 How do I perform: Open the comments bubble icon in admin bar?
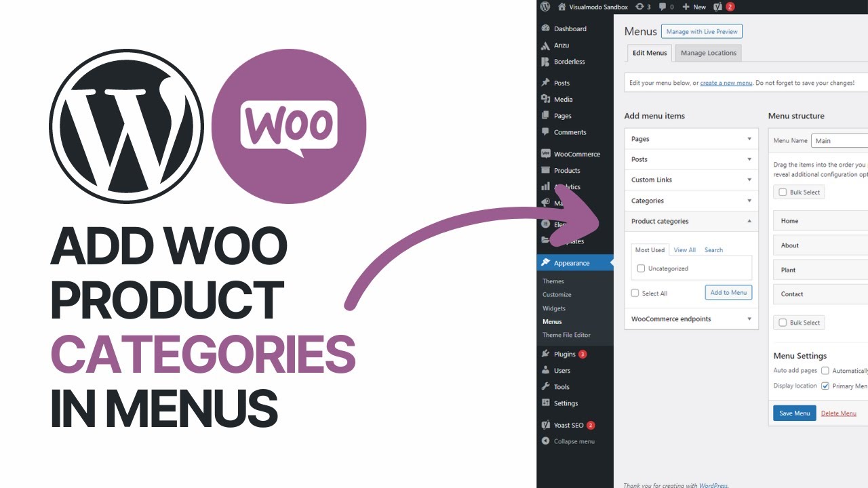tap(663, 7)
